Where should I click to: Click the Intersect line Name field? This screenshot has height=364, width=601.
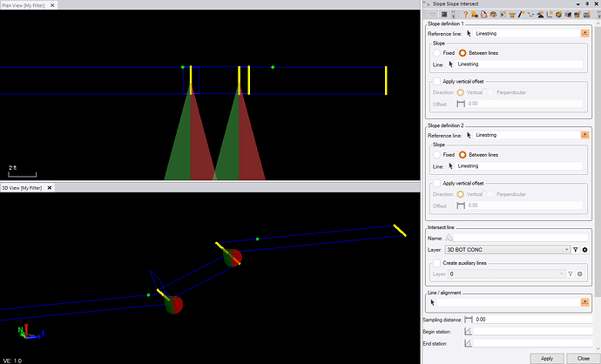(x=521, y=238)
